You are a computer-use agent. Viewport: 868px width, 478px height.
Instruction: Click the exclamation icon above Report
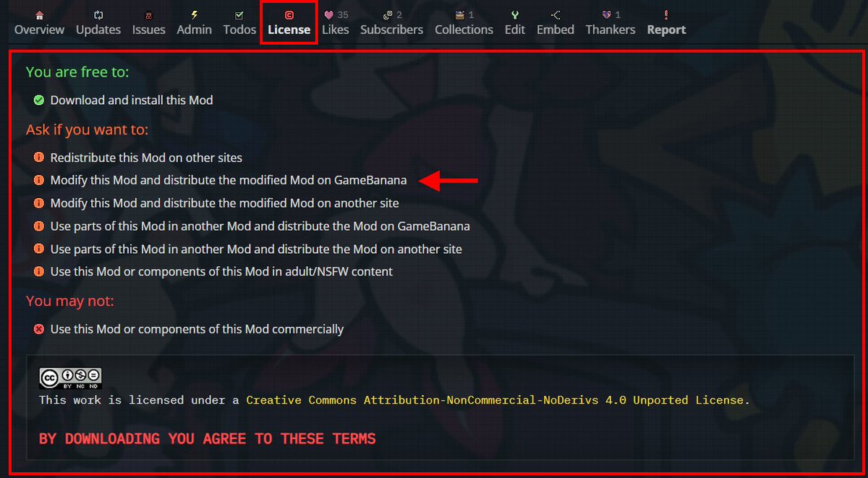(x=666, y=14)
